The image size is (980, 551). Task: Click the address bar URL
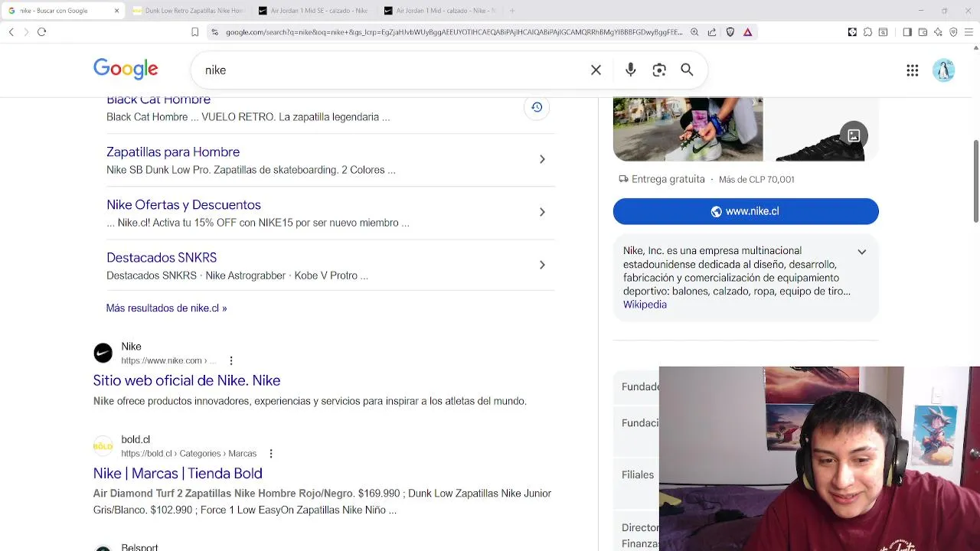pyautogui.click(x=454, y=32)
